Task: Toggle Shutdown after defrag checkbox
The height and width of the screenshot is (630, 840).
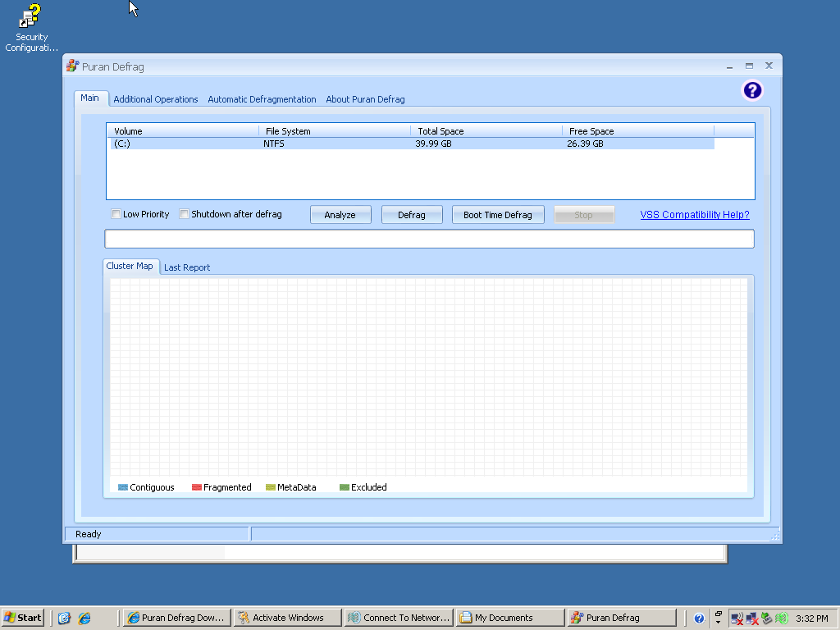Action: (x=185, y=215)
